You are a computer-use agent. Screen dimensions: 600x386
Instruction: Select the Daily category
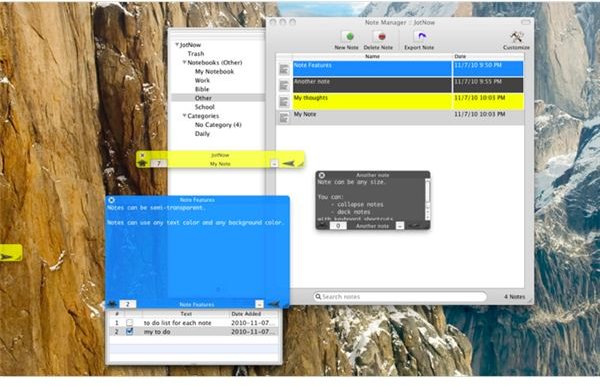point(202,134)
